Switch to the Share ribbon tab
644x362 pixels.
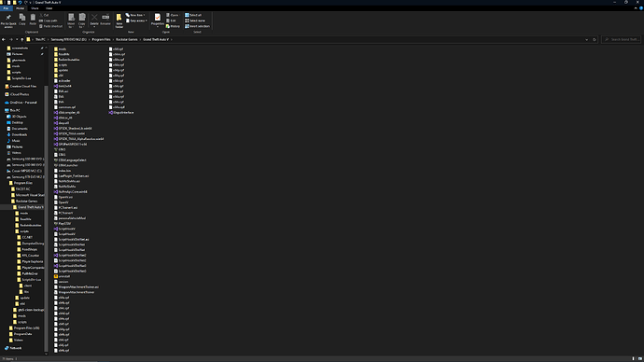pyautogui.click(x=35, y=8)
